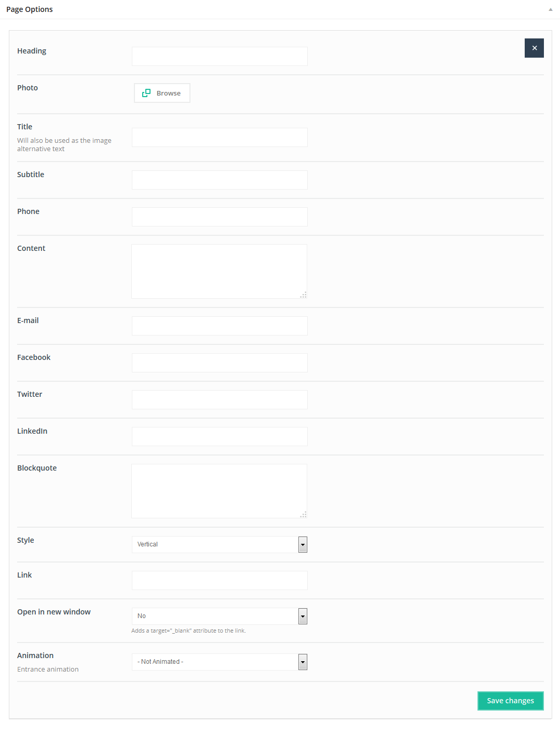The image size is (560, 736).
Task: Select the Subtitle input field
Action: pyautogui.click(x=220, y=180)
